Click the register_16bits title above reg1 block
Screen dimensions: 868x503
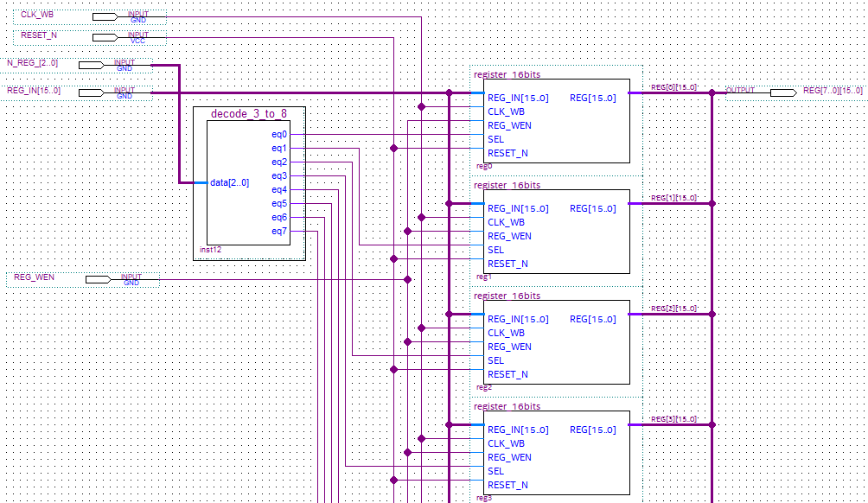pos(507,185)
